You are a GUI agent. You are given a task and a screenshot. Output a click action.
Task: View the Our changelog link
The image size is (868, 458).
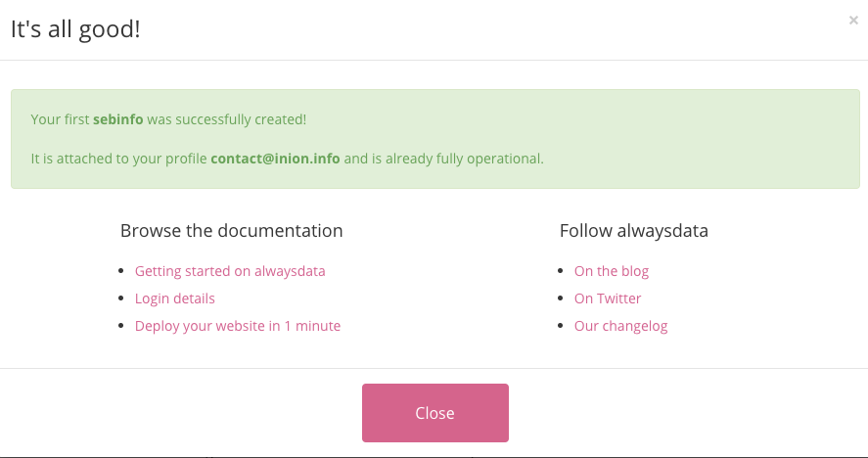[x=621, y=326]
